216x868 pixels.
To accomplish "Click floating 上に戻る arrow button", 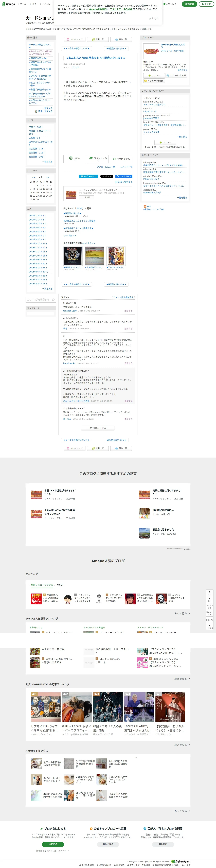I will coord(210,626).
